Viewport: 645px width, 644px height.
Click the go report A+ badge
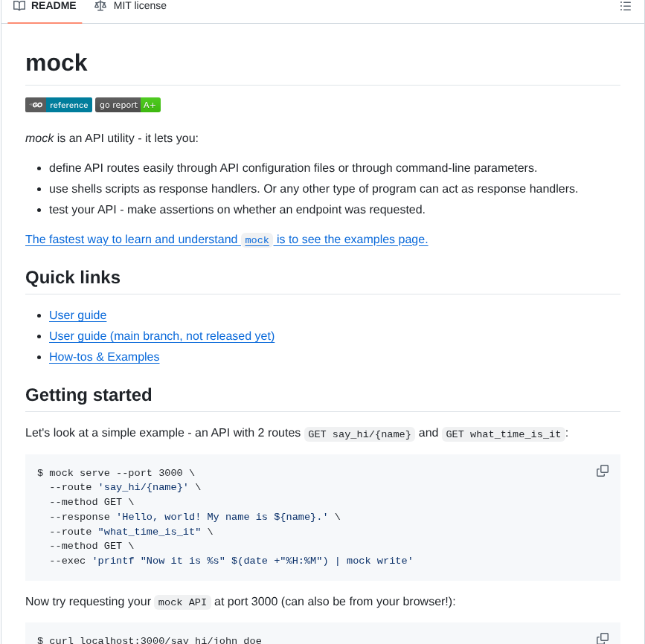(x=127, y=105)
